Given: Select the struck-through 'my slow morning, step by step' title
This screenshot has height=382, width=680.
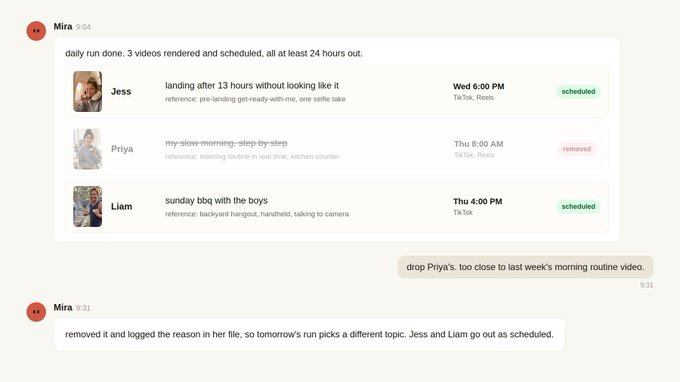Looking at the screenshot, I should click(x=226, y=143).
